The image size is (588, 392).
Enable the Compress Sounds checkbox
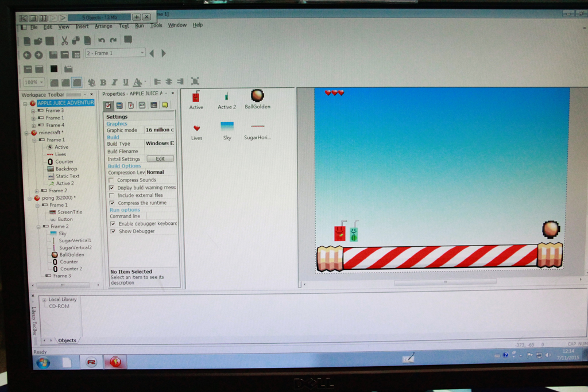[x=111, y=180]
